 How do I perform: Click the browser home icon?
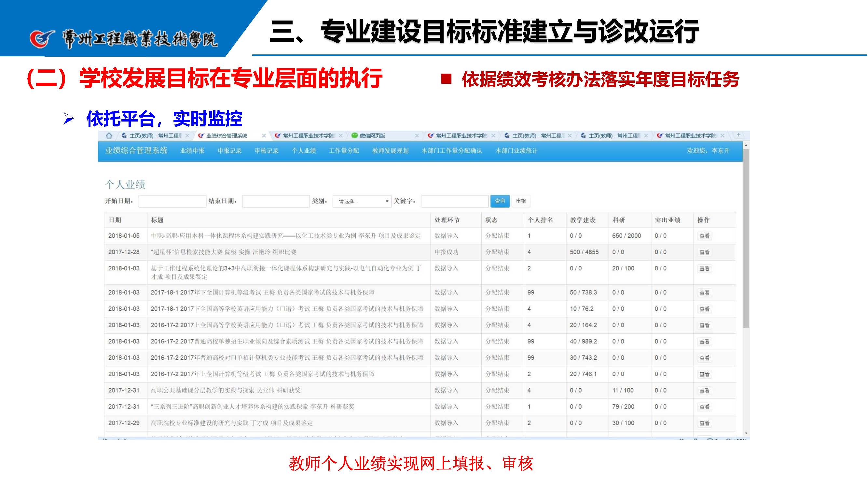click(x=109, y=136)
